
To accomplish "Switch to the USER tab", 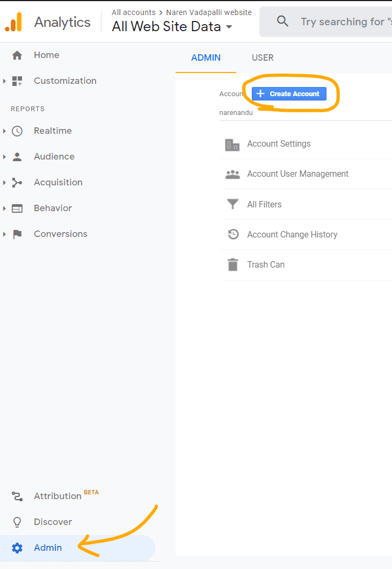I will 263,57.
